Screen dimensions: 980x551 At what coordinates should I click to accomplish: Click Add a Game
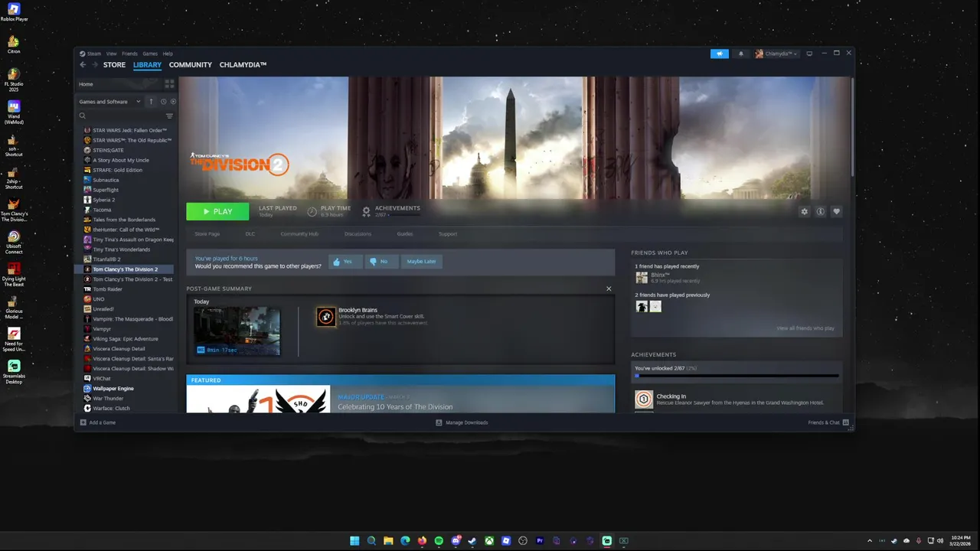coord(98,422)
